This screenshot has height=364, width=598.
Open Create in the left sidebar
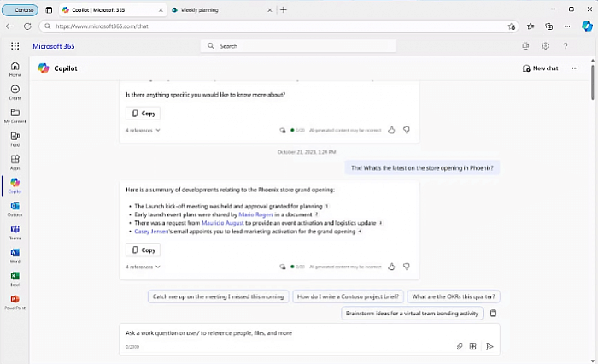15,92
